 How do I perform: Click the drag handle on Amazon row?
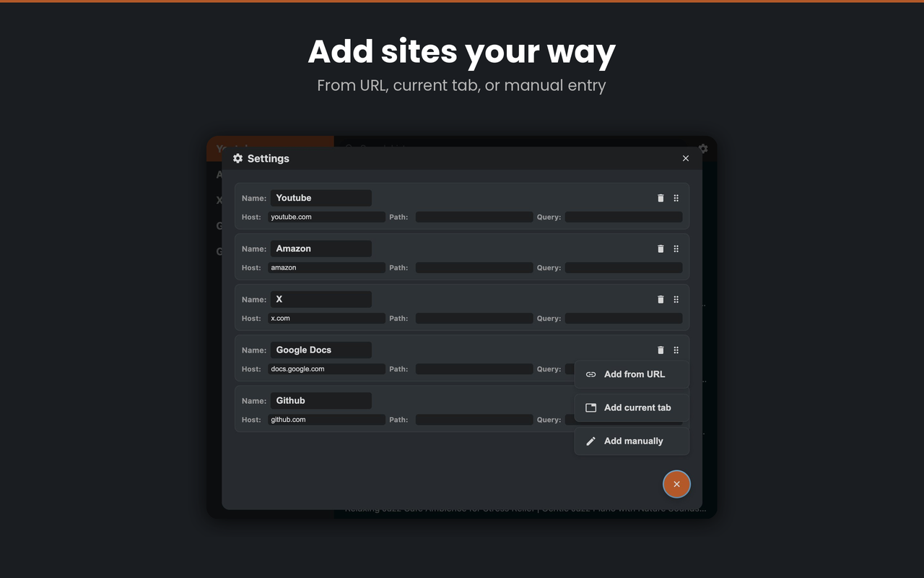[676, 249]
